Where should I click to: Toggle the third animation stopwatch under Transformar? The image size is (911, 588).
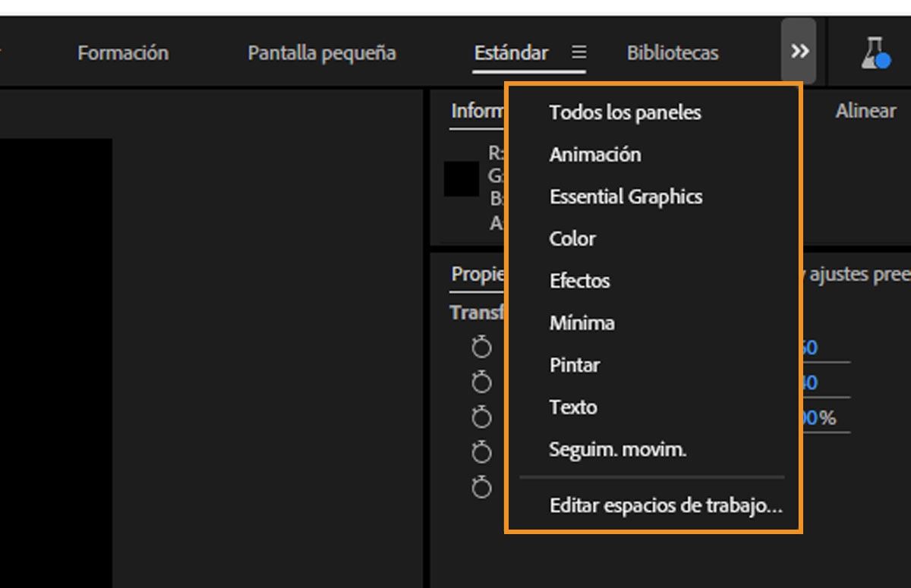[481, 417]
